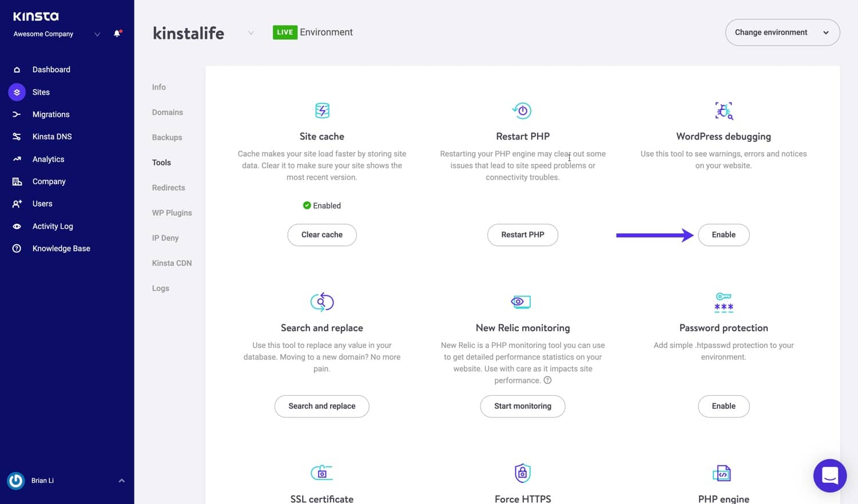Click the Kinsta DNS icon
The height and width of the screenshot is (504, 858).
(17, 137)
